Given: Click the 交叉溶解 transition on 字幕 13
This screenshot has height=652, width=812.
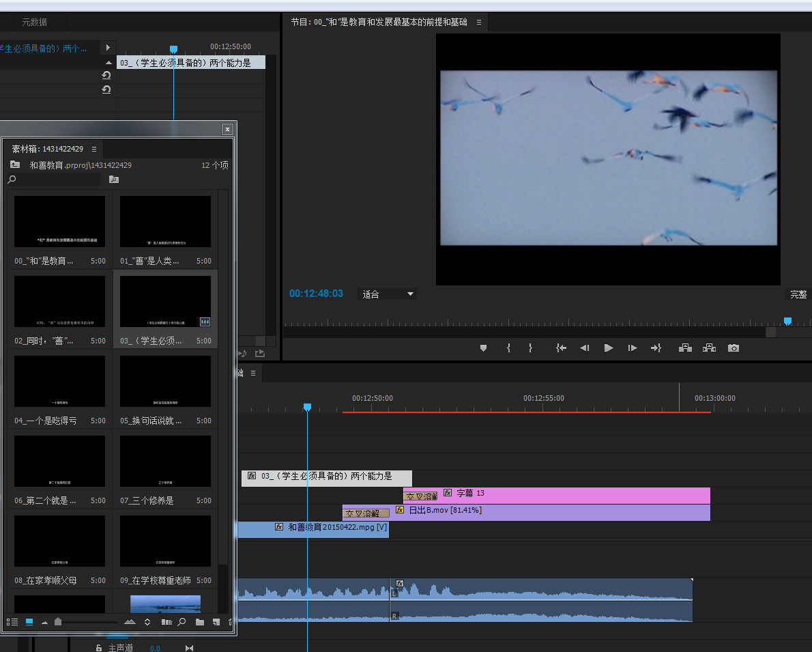Looking at the screenshot, I should (421, 496).
